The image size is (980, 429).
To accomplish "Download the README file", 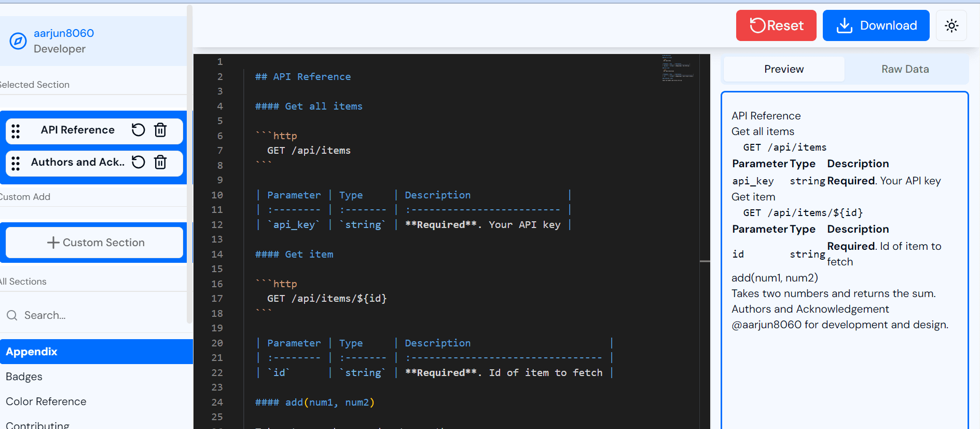I will pyautogui.click(x=876, y=25).
